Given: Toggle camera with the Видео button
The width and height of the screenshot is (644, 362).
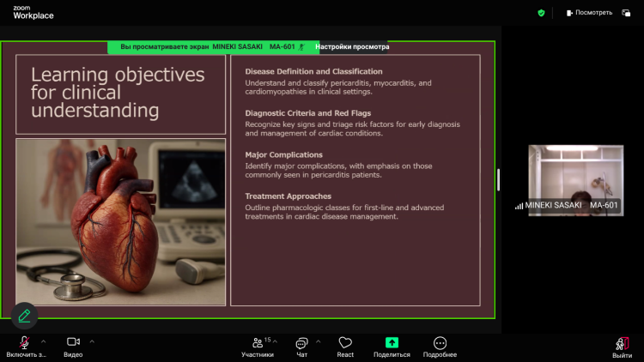Looking at the screenshot, I should 73,342.
